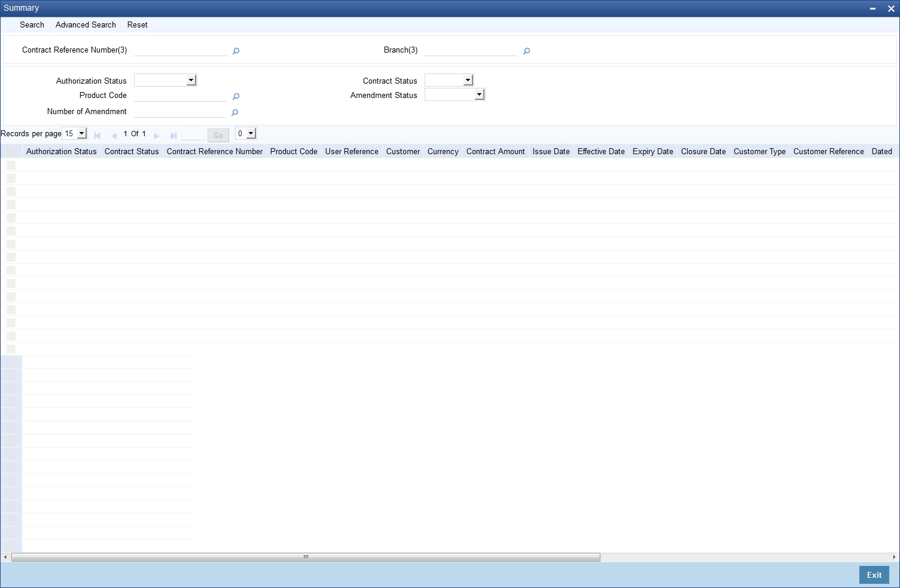Toggle the select-all checkbox in table header
Screen dimensions: 900x588
(x=11, y=152)
